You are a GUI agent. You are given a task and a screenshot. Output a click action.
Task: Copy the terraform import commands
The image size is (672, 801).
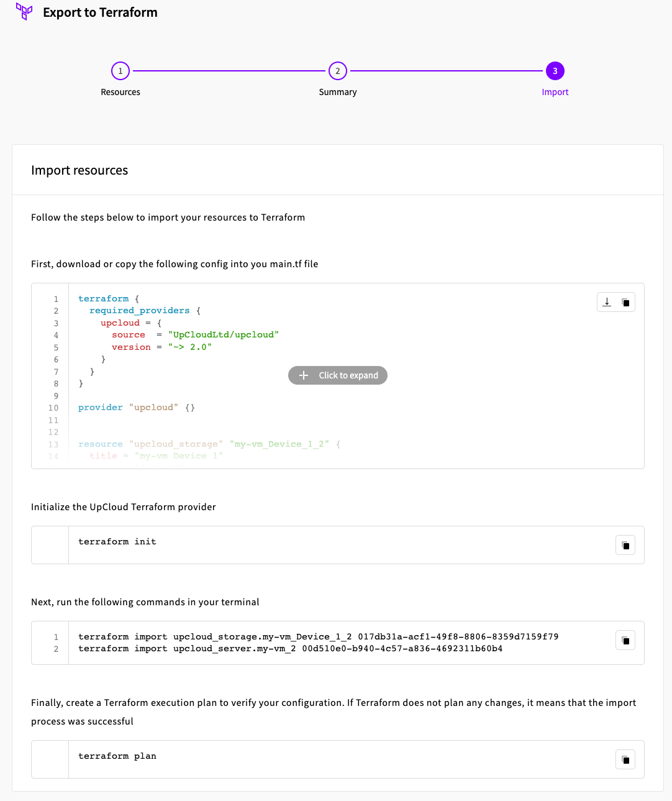pos(625,640)
